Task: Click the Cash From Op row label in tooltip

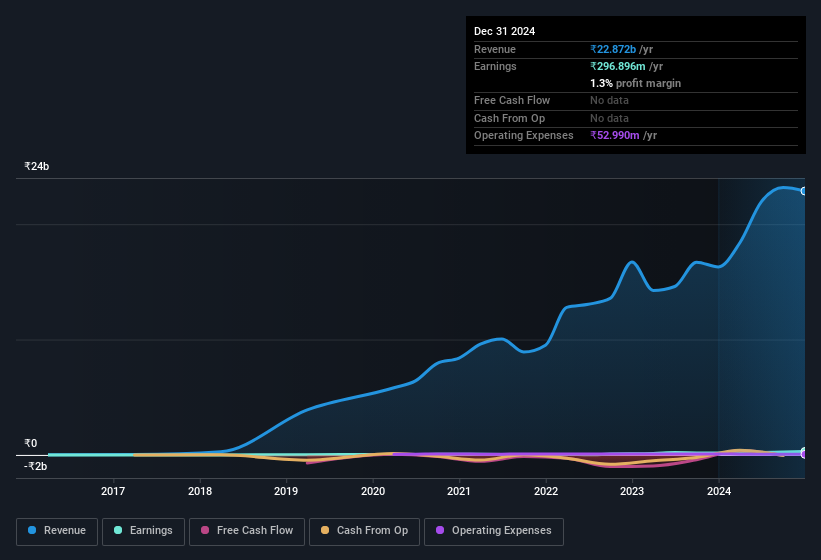Action: click(x=509, y=118)
